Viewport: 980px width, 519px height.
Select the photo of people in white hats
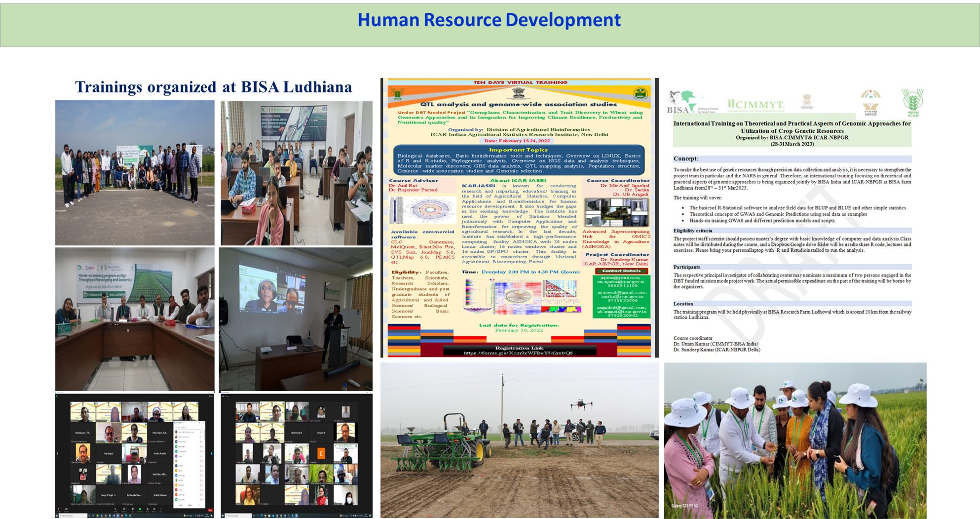coord(794,439)
